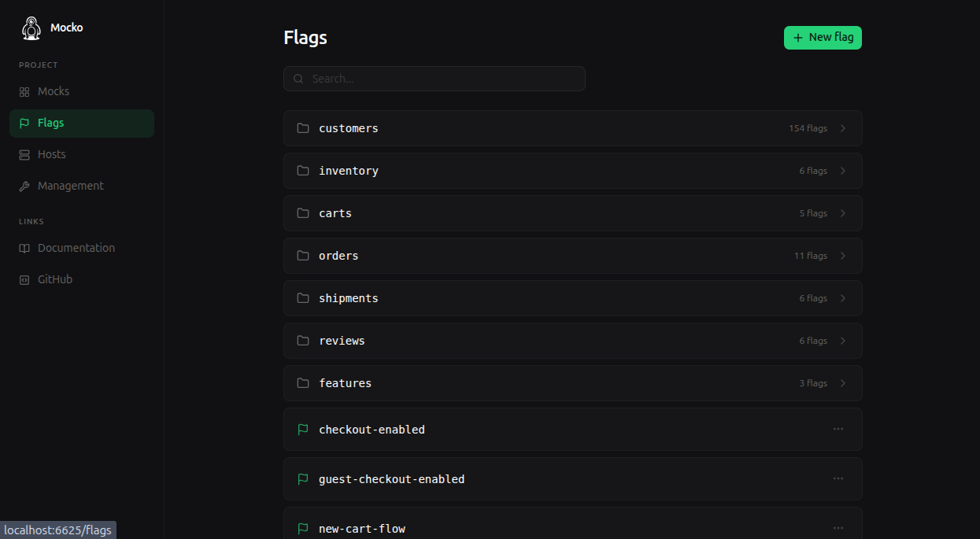Open the customers folder row
The width and height of the screenshot is (980, 539).
[x=573, y=128]
